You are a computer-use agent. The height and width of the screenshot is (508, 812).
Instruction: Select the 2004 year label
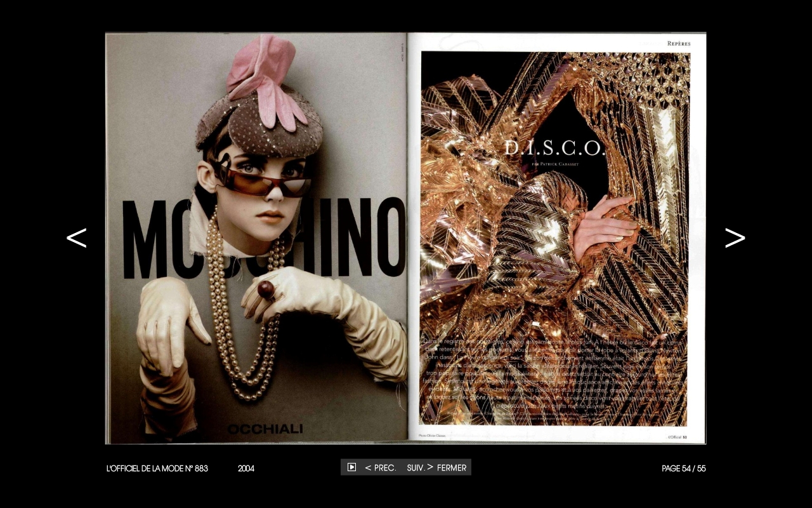(x=246, y=469)
